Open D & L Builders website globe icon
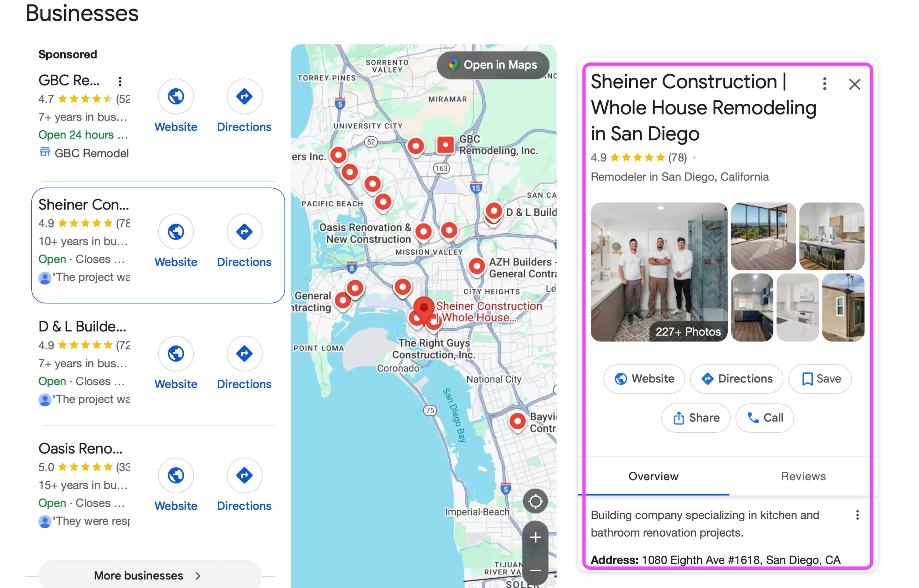Image resolution: width=919 pixels, height=588 pixels. 176,354
